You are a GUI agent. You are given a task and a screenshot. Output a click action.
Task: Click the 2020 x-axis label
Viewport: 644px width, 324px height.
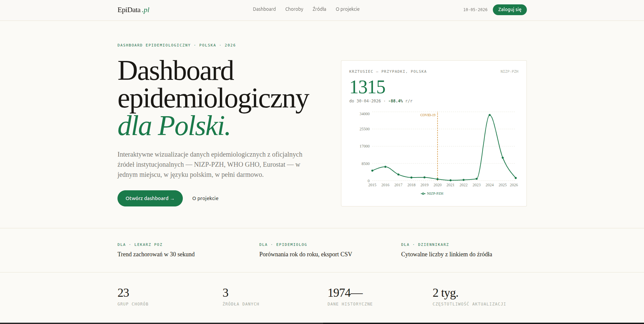pos(437,185)
